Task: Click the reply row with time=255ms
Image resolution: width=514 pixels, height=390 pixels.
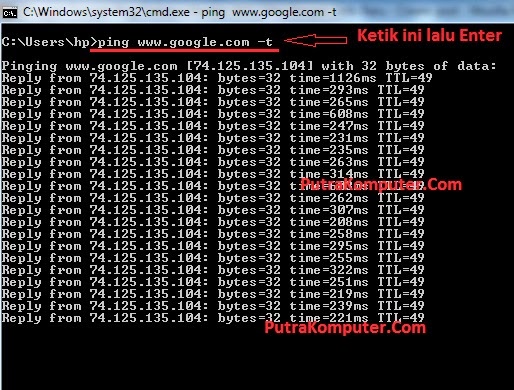Action: (213, 258)
